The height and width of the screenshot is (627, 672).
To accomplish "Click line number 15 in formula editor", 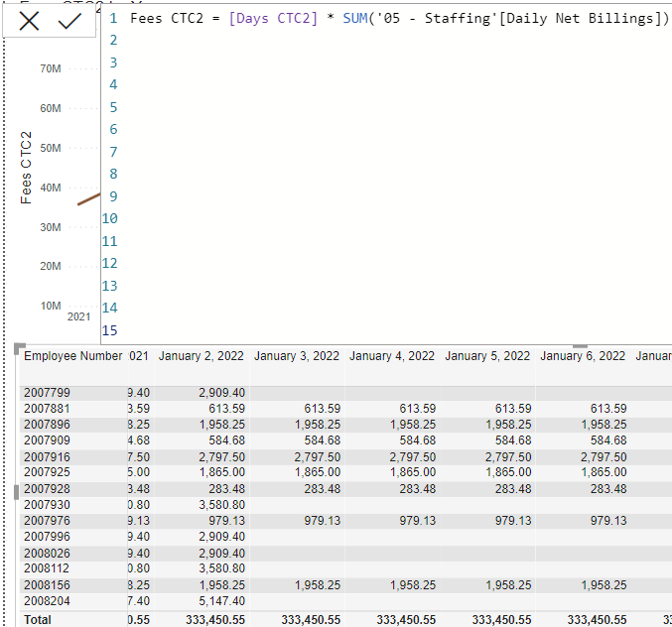I will tap(110, 330).
